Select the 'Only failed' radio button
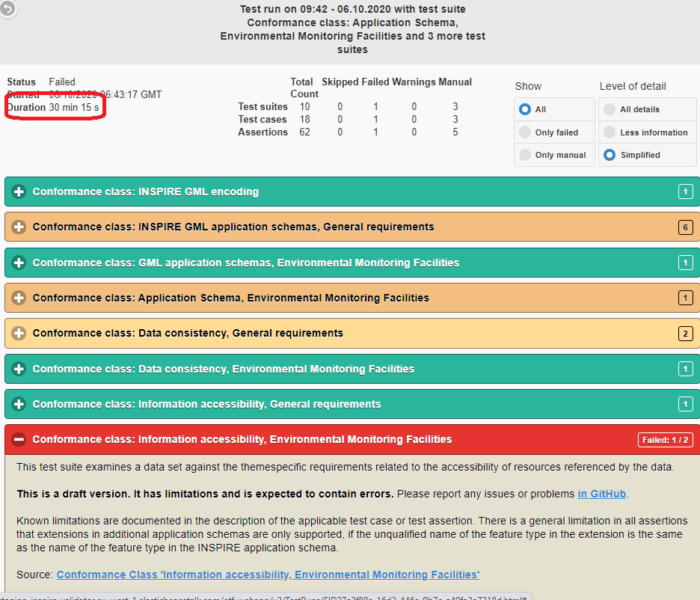Screen dimensions: 700x600 (526, 132)
